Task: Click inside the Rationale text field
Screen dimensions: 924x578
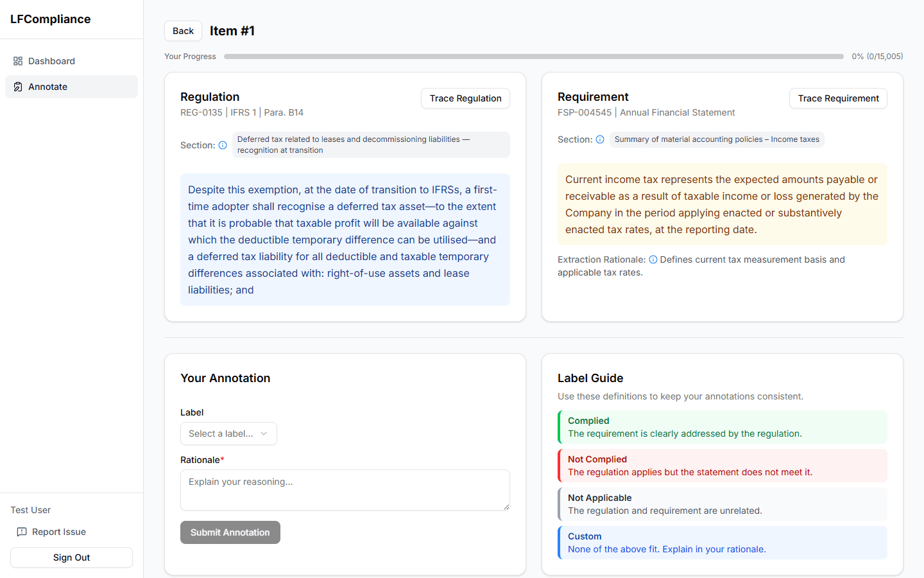Action: (345, 489)
